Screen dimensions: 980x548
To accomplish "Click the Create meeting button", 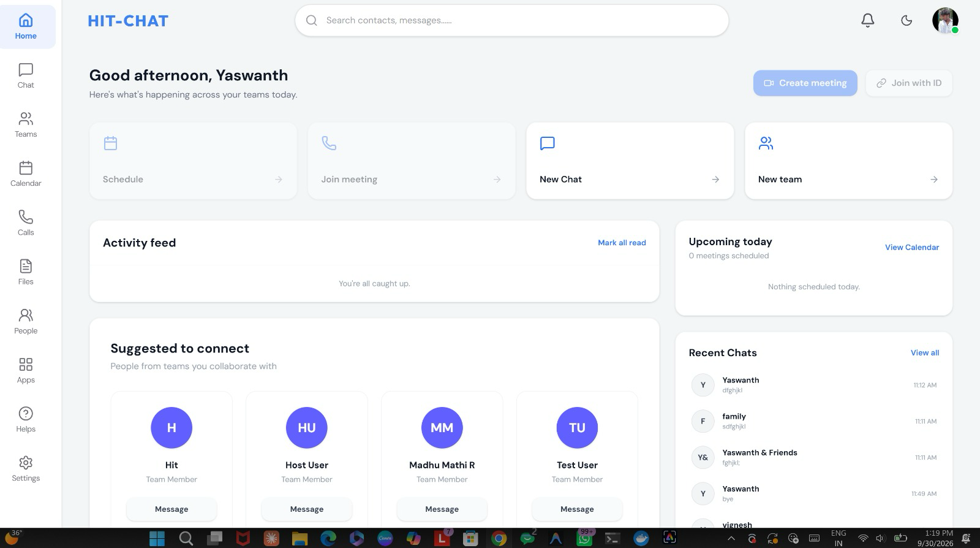I will pyautogui.click(x=805, y=83).
